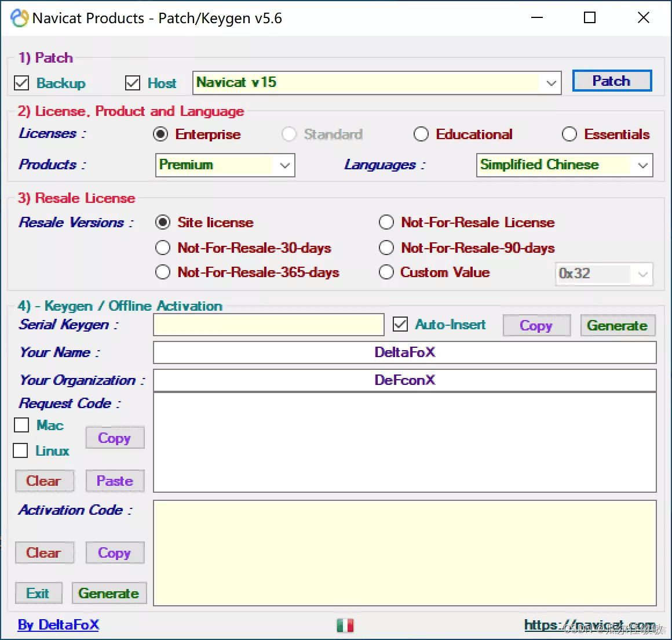
Task: Uncheck the Auto-Insert option
Action: (x=400, y=324)
